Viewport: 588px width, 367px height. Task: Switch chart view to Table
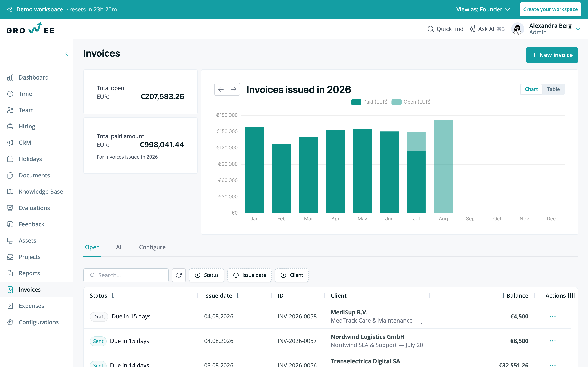(553, 89)
